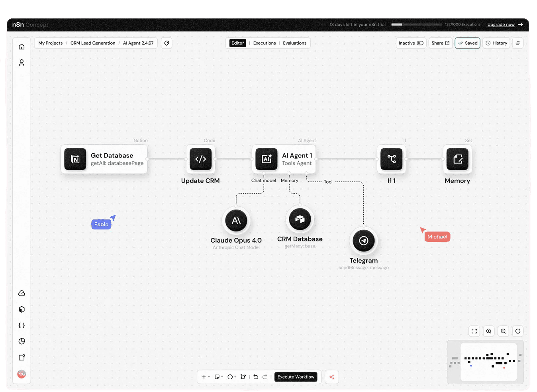Image resolution: width=537 pixels, height=392 pixels.
Task: Click the 'getAll: databasePage' subtitle
Action: [117, 163]
